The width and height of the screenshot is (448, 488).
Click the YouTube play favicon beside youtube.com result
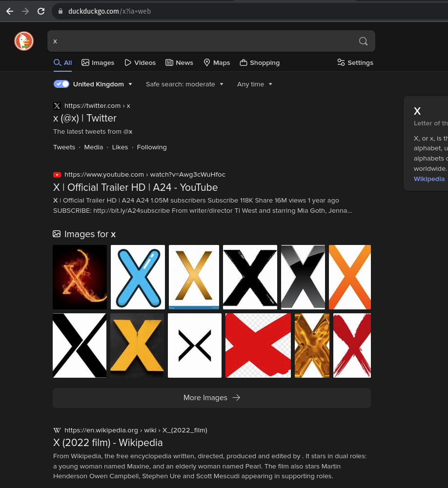coord(57,174)
